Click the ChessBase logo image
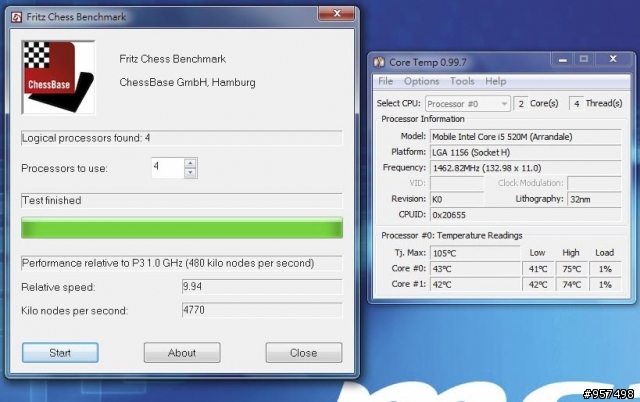This screenshot has height=402, width=640. tap(58, 77)
